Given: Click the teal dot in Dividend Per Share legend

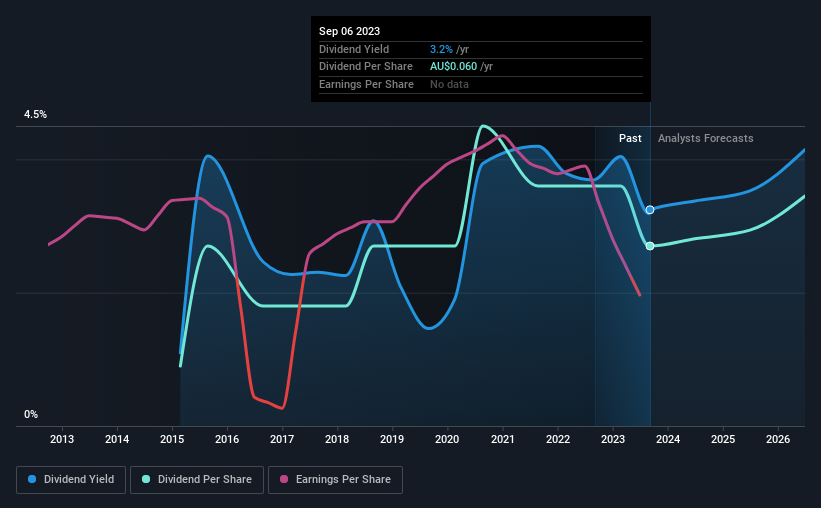Looking at the screenshot, I should [146, 479].
